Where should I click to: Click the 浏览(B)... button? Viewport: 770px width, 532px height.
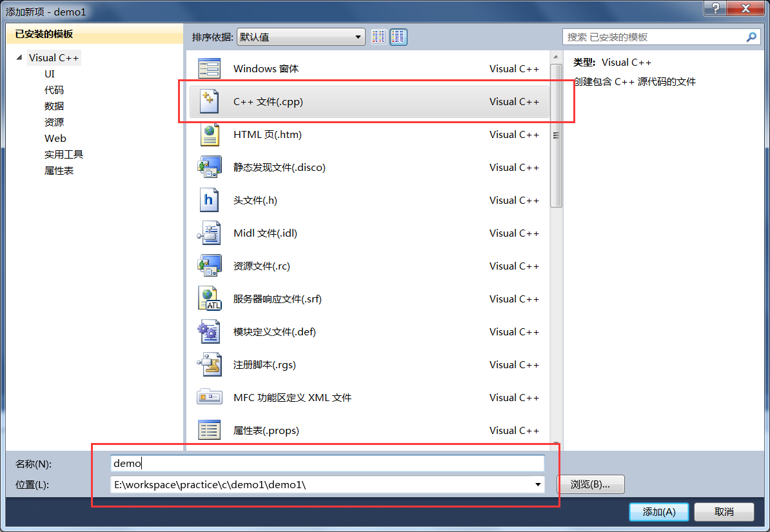(591, 484)
